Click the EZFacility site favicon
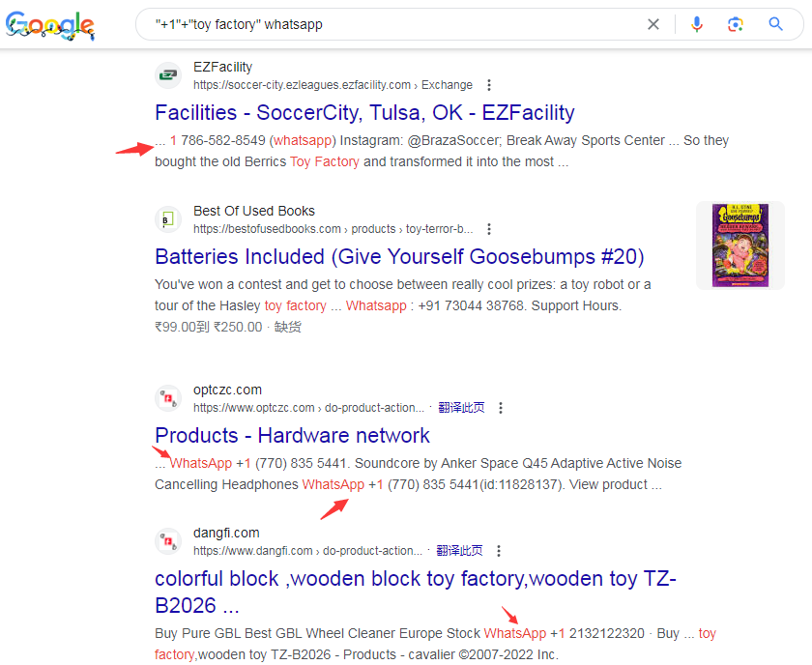 pos(168,75)
